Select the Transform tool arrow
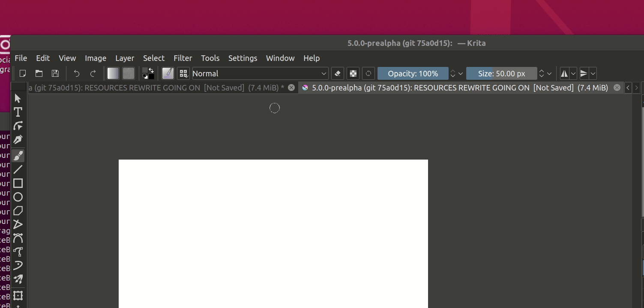Screen dimensions: 644x308 click(x=18, y=98)
